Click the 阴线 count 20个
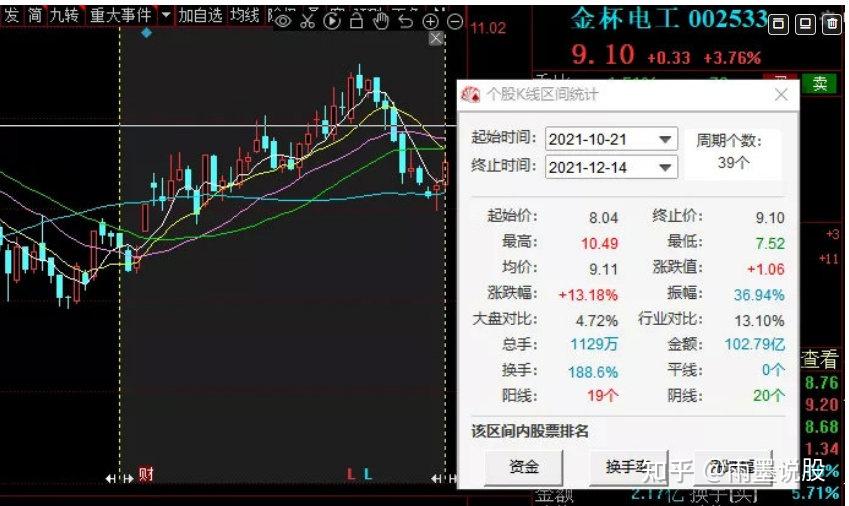 [x=769, y=396]
